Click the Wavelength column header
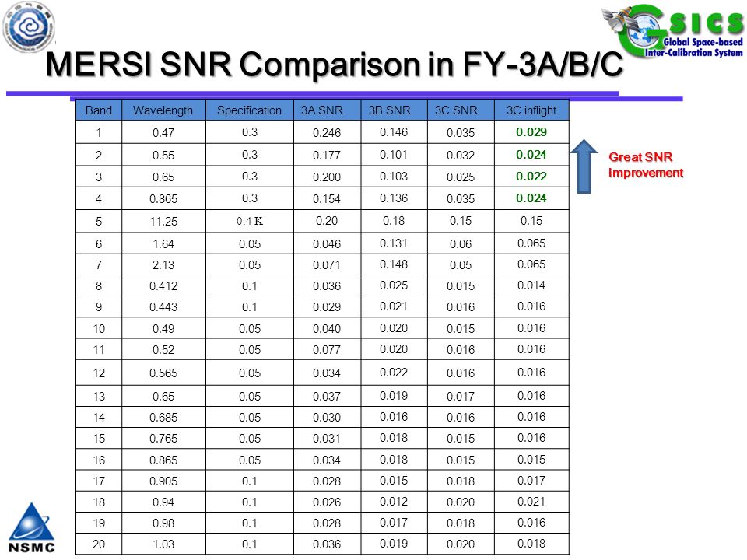747x560 pixels. pos(163,110)
